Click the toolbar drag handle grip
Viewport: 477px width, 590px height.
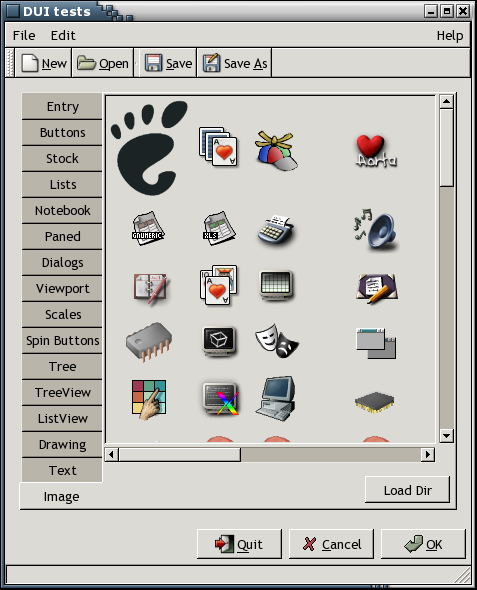[10, 63]
